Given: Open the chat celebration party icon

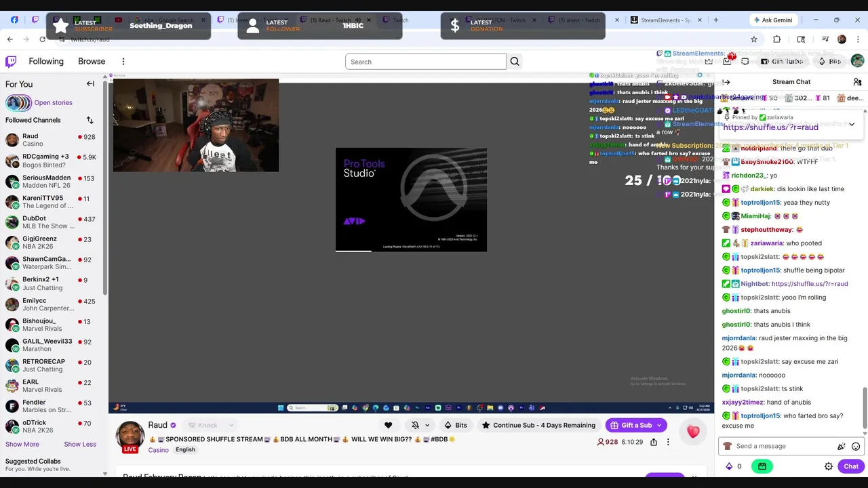Looking at the screenshot, I should [841, 447].
